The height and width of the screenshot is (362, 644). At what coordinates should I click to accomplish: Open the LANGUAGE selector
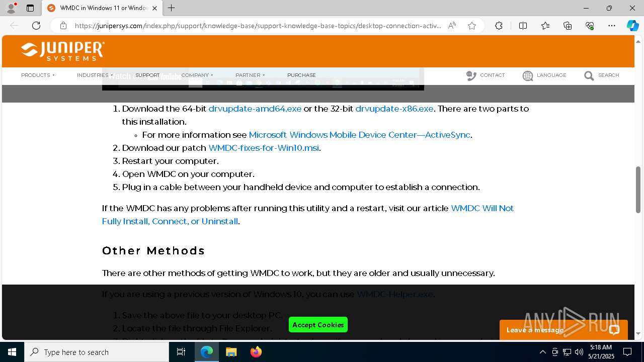[551, 75]
